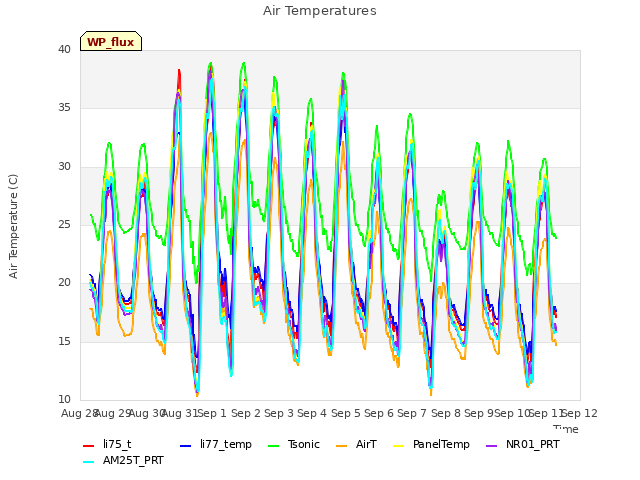Click the 20 y-axis tick label
The width and height of the screenshot is (640, 480).
64,282
